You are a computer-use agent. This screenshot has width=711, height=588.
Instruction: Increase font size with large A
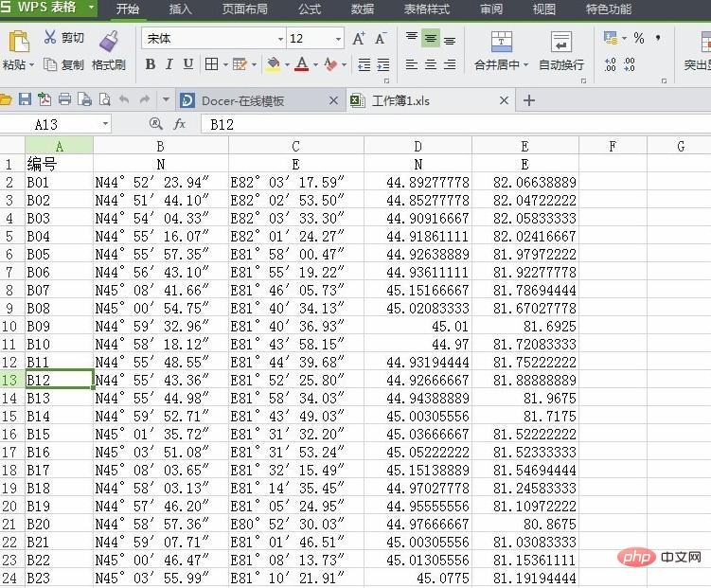359,39
